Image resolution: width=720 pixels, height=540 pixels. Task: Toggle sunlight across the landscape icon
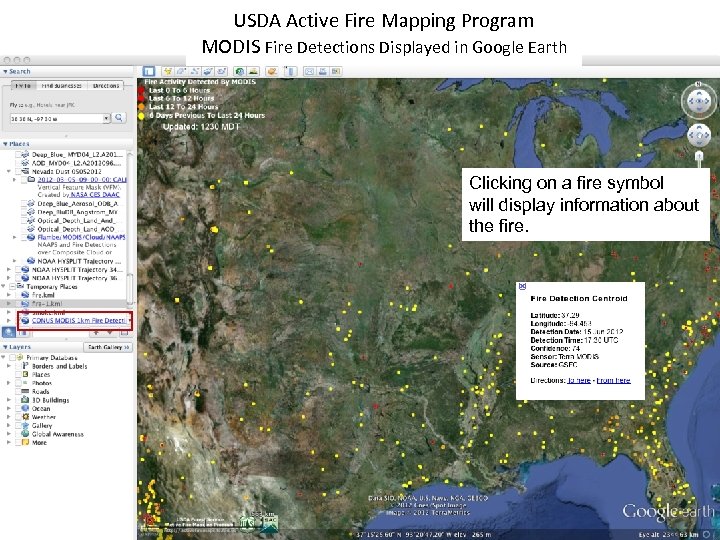253,71
